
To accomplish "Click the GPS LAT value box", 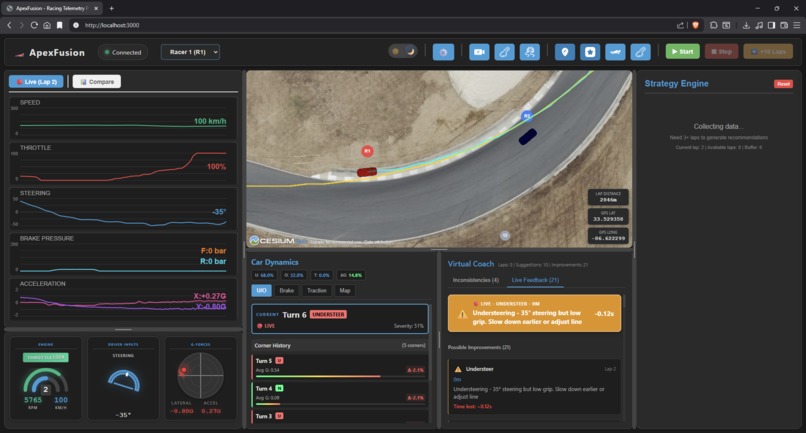I will (x=608, y=216).
